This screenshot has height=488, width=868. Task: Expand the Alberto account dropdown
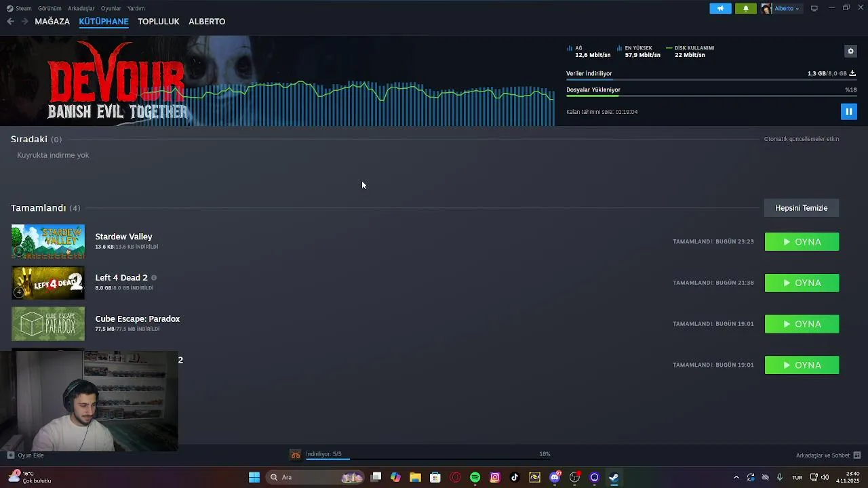787,8
